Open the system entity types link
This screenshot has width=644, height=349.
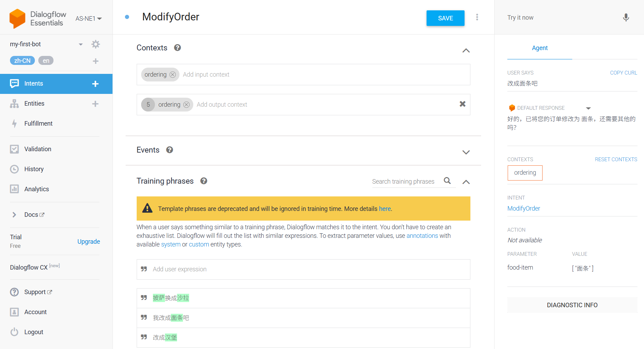171,244
